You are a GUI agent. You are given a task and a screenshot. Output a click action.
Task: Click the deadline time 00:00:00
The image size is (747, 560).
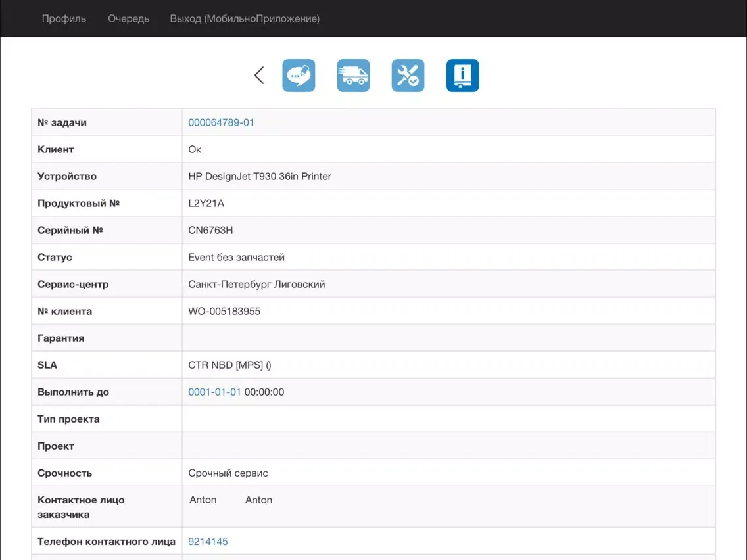[264, 392]
